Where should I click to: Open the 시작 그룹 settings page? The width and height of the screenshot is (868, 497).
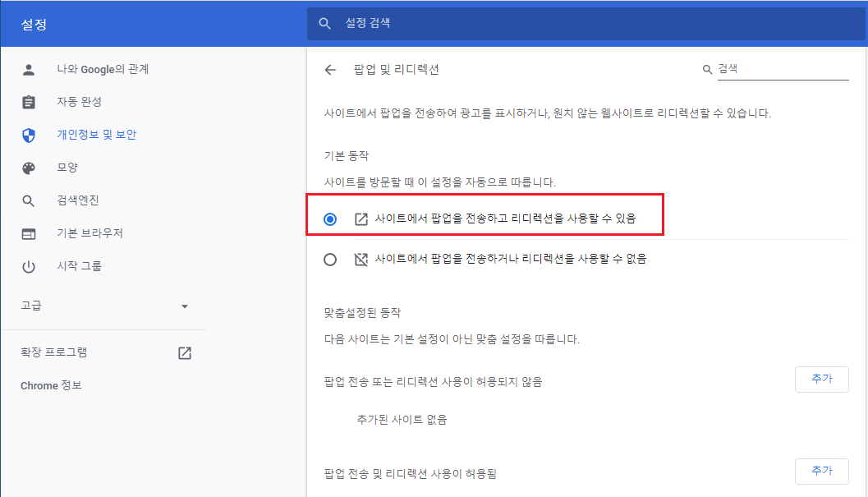[79, 266]
